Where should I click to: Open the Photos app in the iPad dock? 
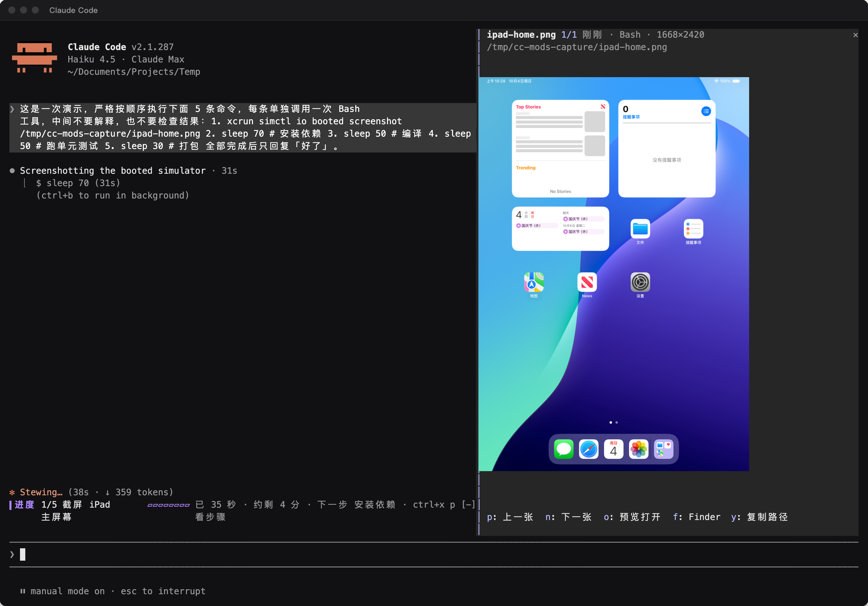(x=638, y=449)
